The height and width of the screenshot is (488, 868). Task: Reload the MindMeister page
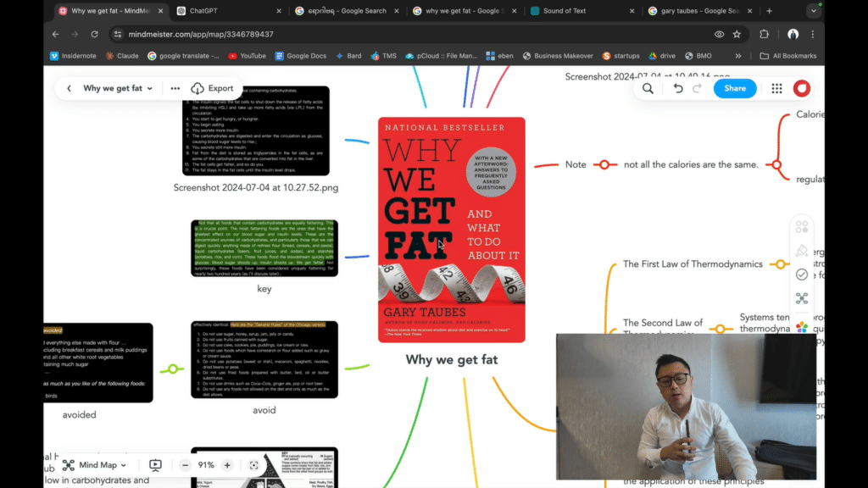[x=95, y=34]
